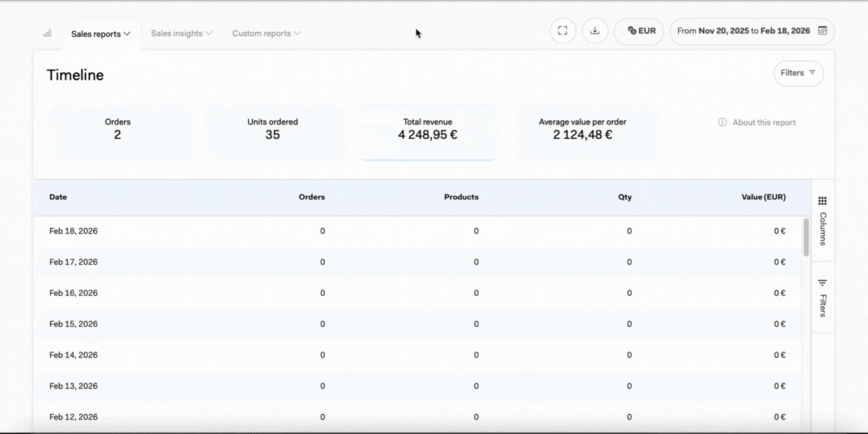Sort by the Date column header
868x434 pixels.
[x=58, y=197]
